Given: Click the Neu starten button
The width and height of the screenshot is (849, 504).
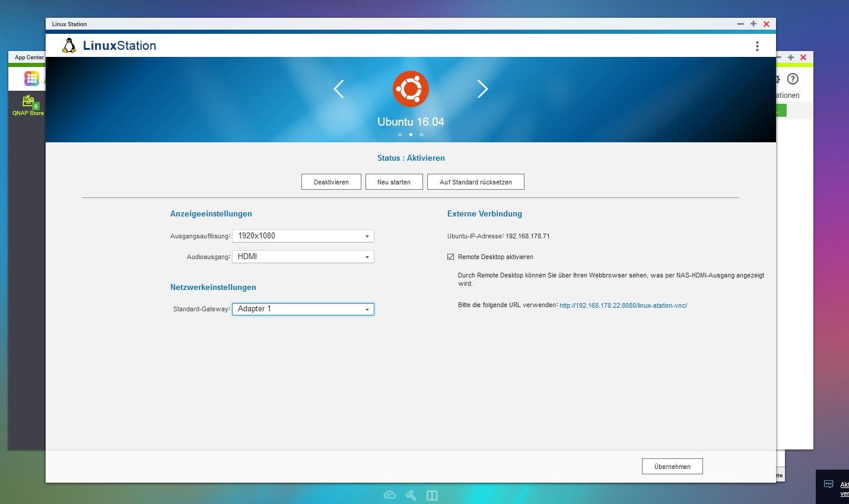Looking at the screenshot, I should pos(394,182).
